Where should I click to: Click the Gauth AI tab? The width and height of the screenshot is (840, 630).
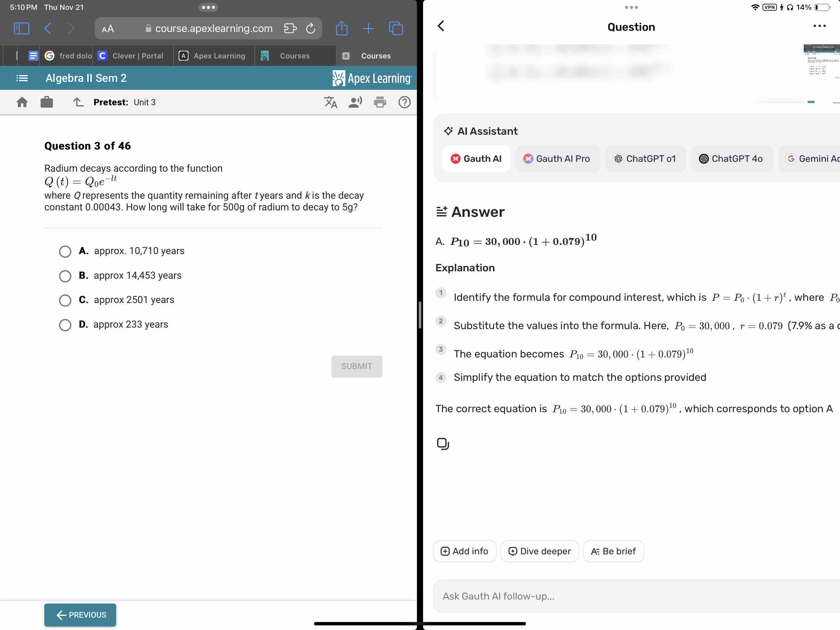pyautogui.click(x=476, y=157)
